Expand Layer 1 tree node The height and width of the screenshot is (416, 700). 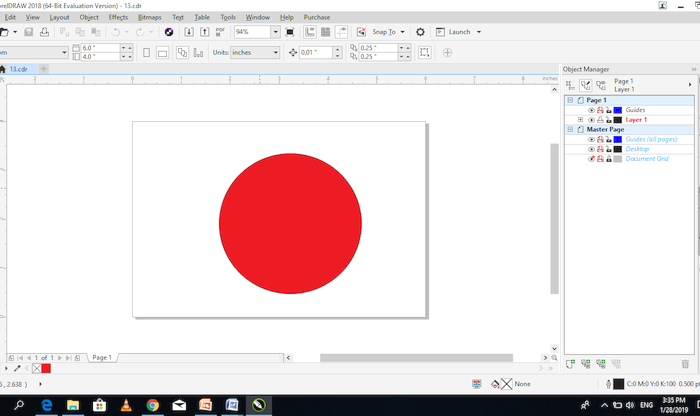580,120
